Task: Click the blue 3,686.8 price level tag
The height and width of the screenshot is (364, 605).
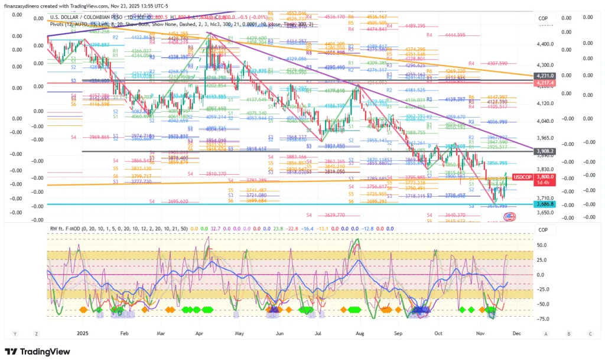Action: [544, 204]
